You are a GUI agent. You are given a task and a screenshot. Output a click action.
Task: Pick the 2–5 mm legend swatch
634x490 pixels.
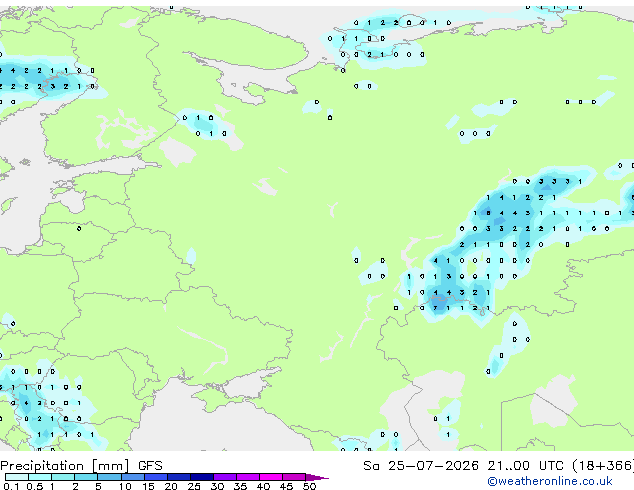(x=86, y=477)
